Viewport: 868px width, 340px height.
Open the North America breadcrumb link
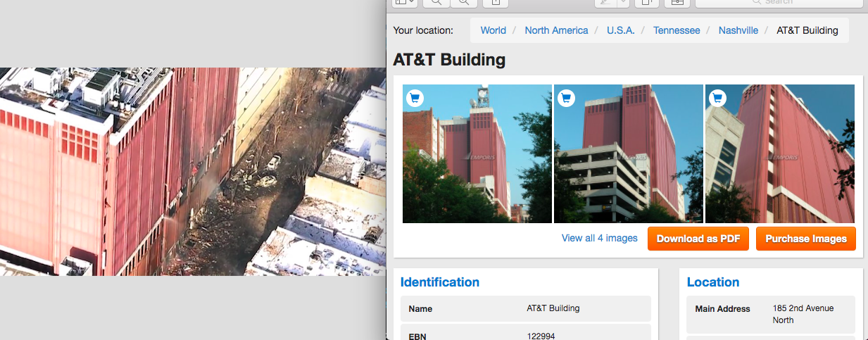click(556, 30)
